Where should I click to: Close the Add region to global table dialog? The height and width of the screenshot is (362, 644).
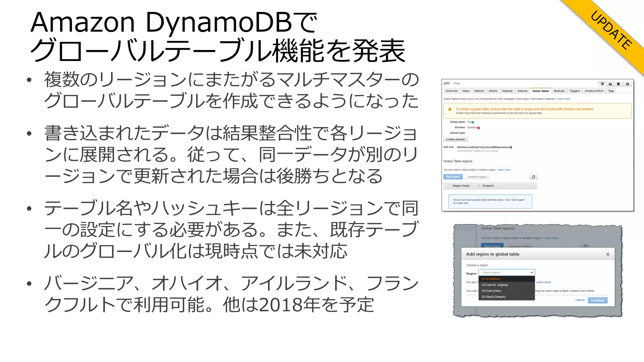[x=608, y=254]
